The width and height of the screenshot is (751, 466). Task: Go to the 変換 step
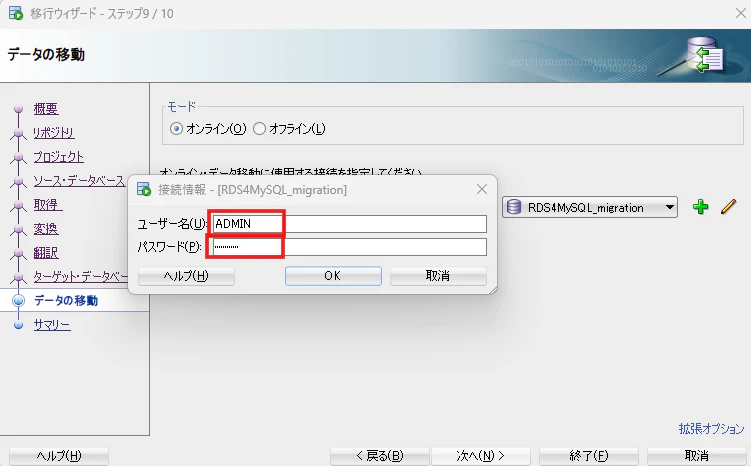(x=46, y=228)
